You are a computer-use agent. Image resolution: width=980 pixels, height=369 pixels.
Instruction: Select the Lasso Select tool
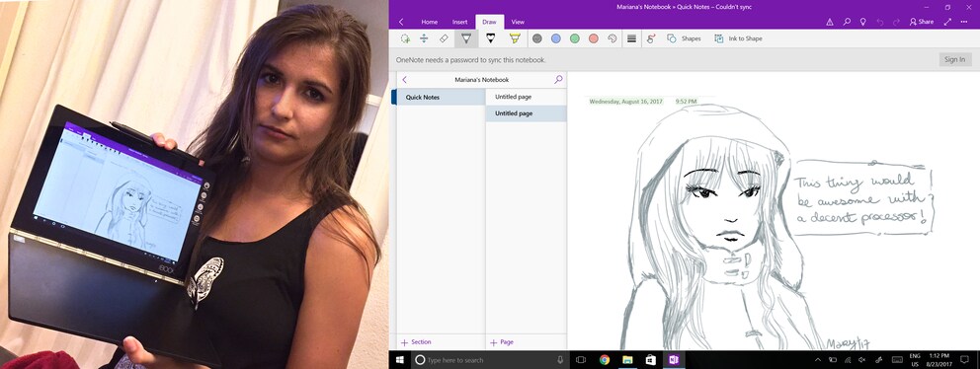pyautogui.click(x=405, y=38)
